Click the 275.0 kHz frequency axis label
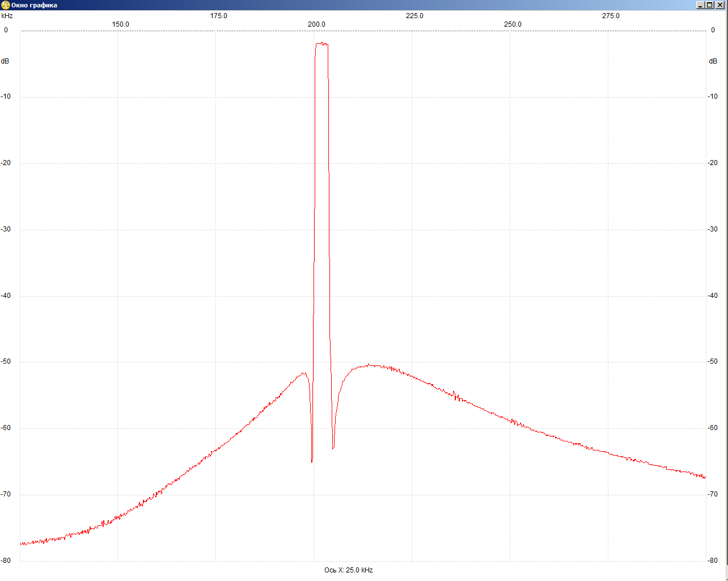Image resolution: width=728 pixels, height=581 pixels. point(611,16)
